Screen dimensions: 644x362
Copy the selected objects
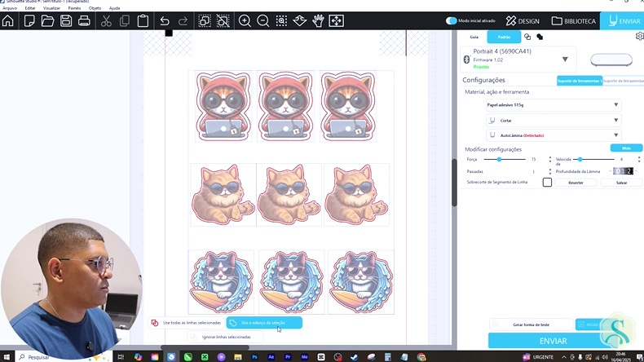point(125,20)
